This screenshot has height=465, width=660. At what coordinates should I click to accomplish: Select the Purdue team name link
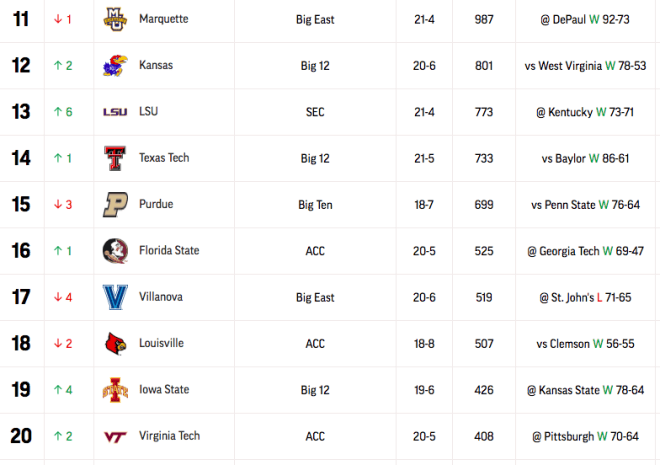click(156, 204)
